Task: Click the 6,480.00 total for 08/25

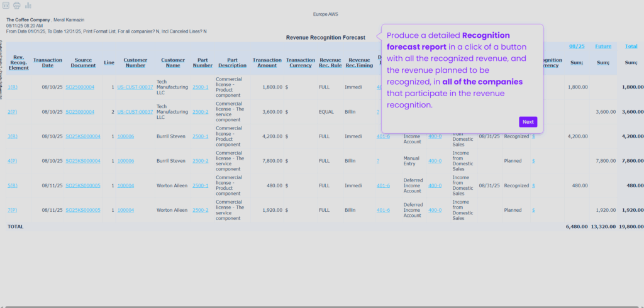Action: (577, 227)
